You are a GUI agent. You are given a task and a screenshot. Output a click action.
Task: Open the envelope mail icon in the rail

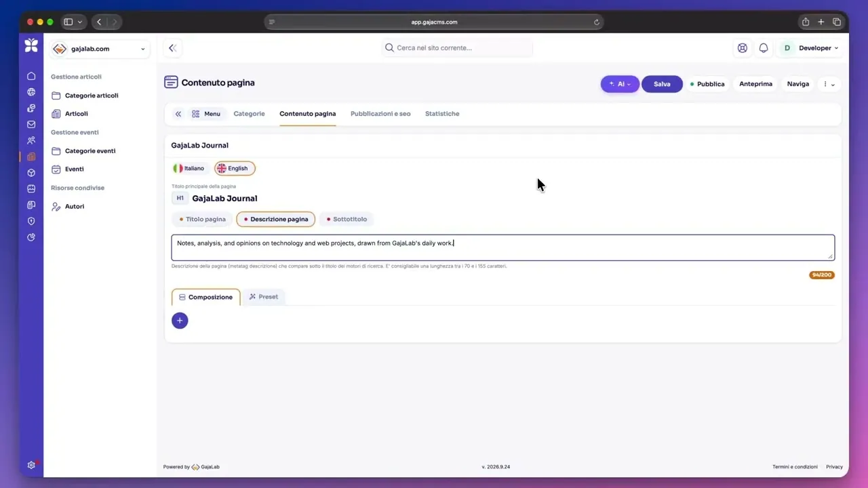(31, 125)
